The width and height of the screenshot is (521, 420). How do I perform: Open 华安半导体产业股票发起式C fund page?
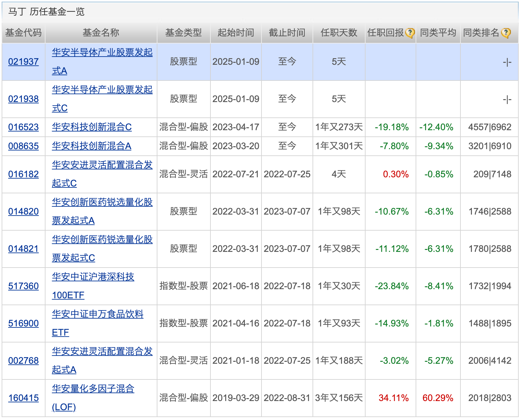[x=102, y=99]
